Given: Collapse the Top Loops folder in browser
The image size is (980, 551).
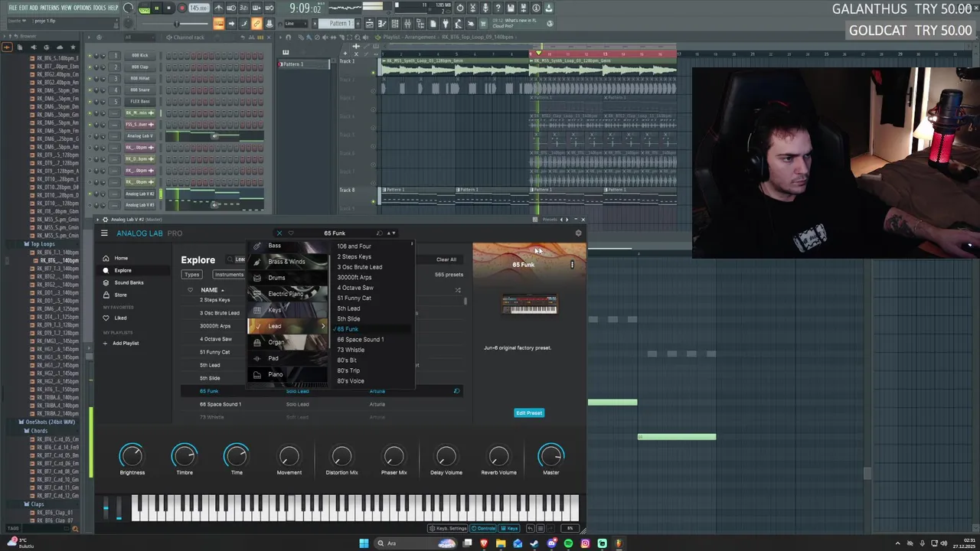Looking at the screenshot, I should [42, 244].
